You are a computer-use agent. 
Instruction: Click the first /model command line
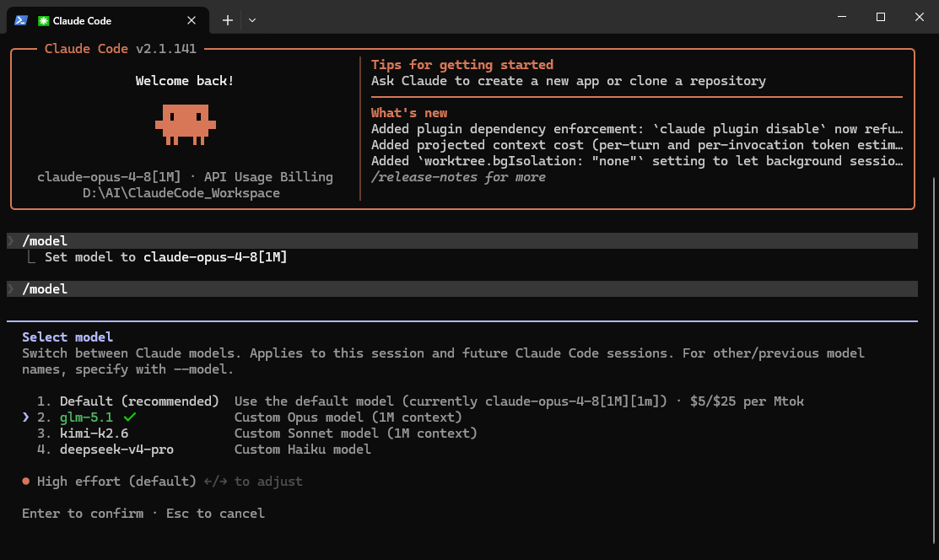tap(462, 240)
